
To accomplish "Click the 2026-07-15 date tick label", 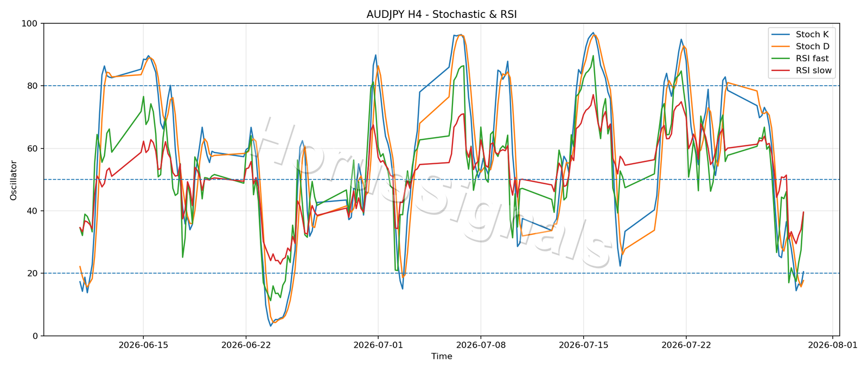I will [583, 344].
